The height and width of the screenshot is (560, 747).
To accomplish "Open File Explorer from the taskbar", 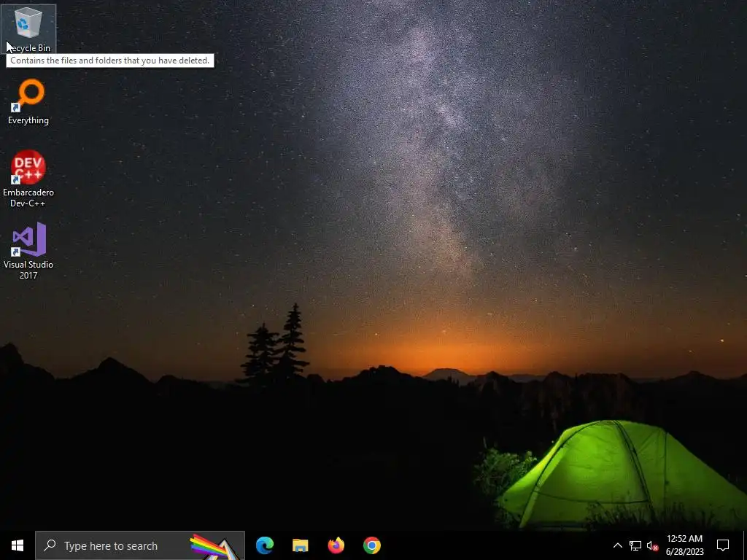I will click(300, 545).
